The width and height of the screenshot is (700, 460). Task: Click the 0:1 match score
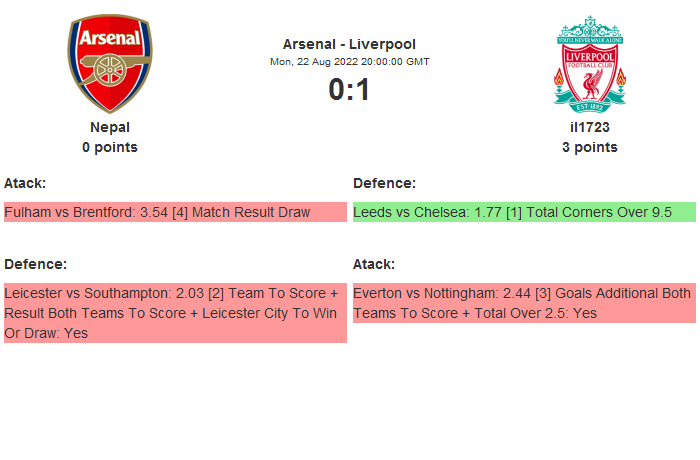point(349,90)
